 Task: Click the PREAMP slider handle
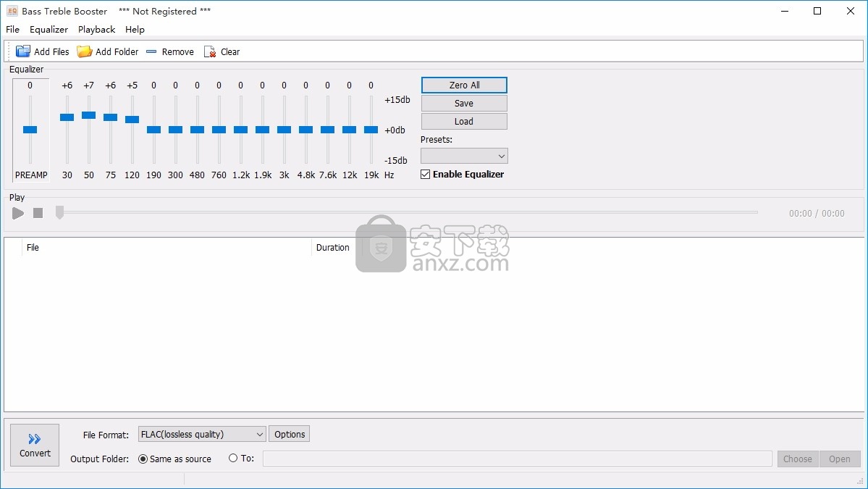click(30, 130)
